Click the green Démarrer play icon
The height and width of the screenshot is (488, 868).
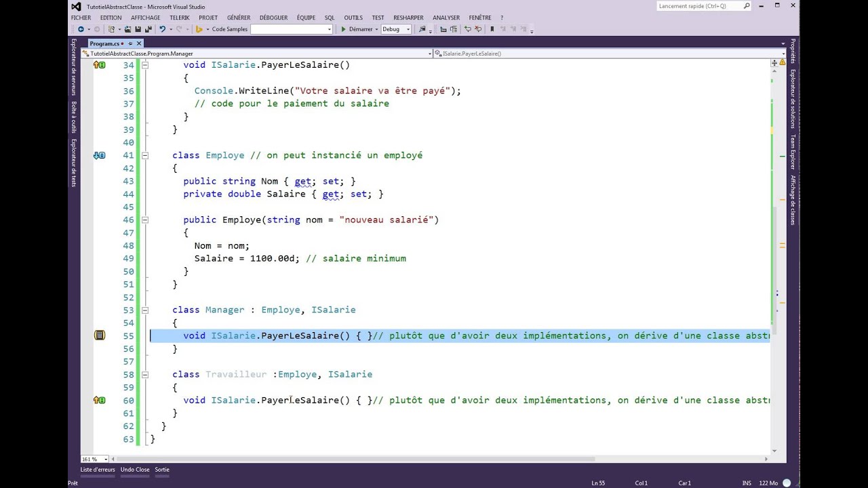coord(343,29)
